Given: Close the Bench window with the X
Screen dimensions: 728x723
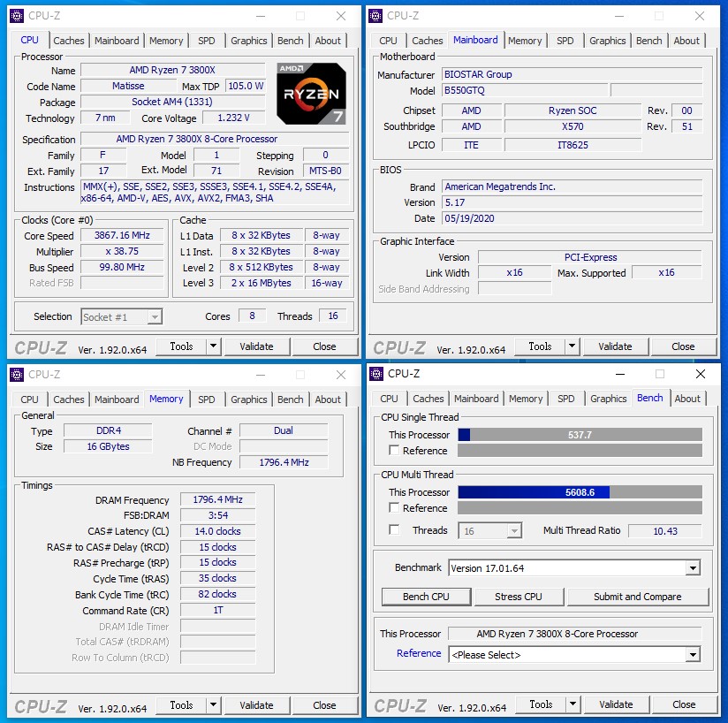Looking at the screenshot, I should (x=701, y=374).
